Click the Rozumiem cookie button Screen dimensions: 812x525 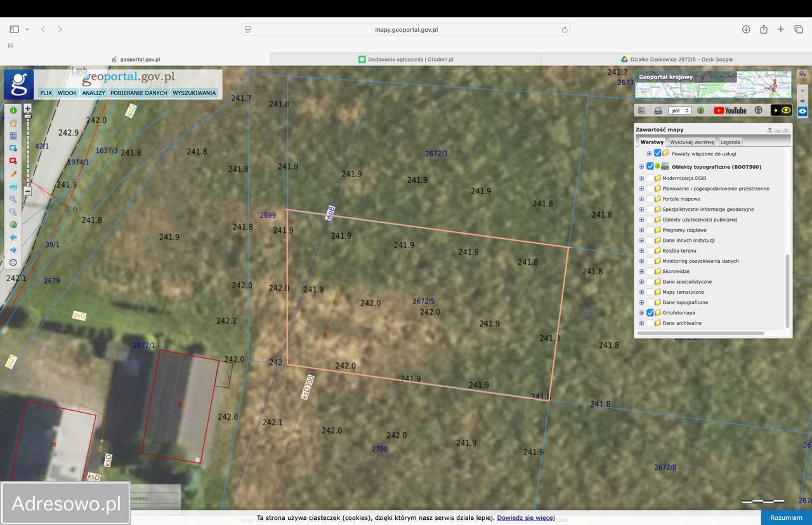coord(786,517)
